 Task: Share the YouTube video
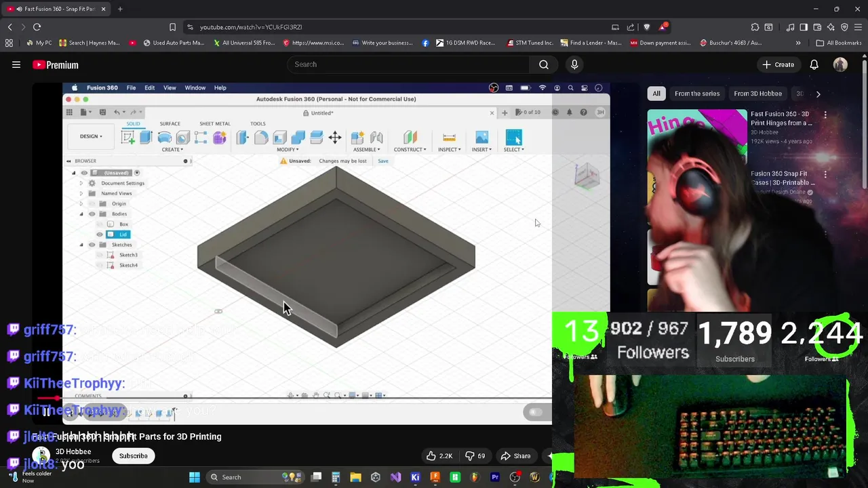515,456
